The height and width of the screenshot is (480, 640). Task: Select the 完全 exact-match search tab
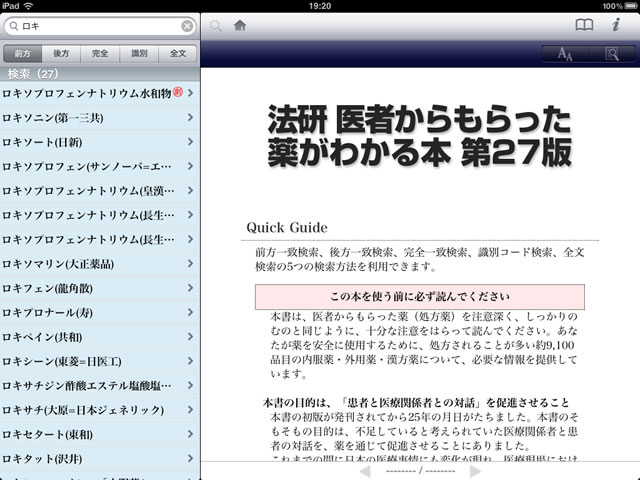tap(100, 53)
